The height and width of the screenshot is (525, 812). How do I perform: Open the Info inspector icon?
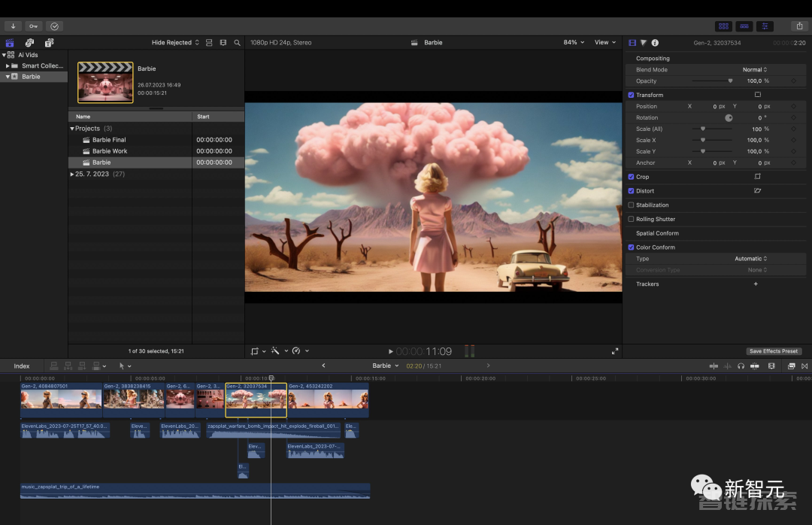point(655,43)
